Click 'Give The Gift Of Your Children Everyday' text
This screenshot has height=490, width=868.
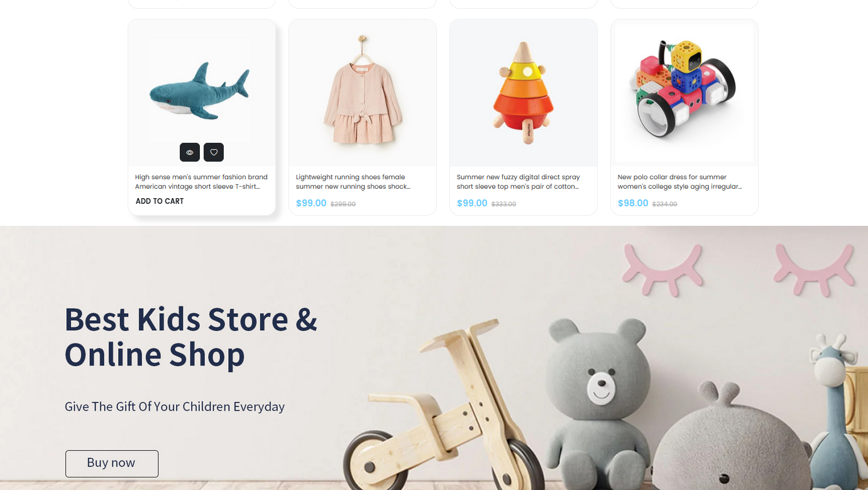[175, 406]
